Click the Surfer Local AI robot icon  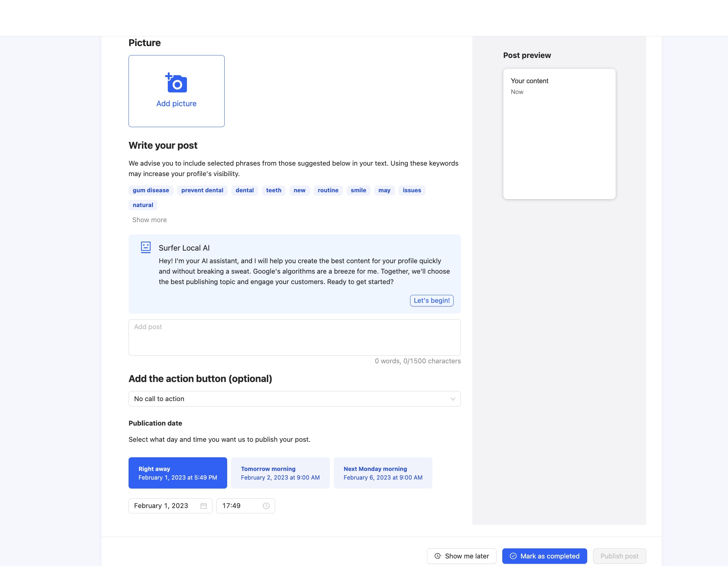pyautogui.click(x=145, y=247)
